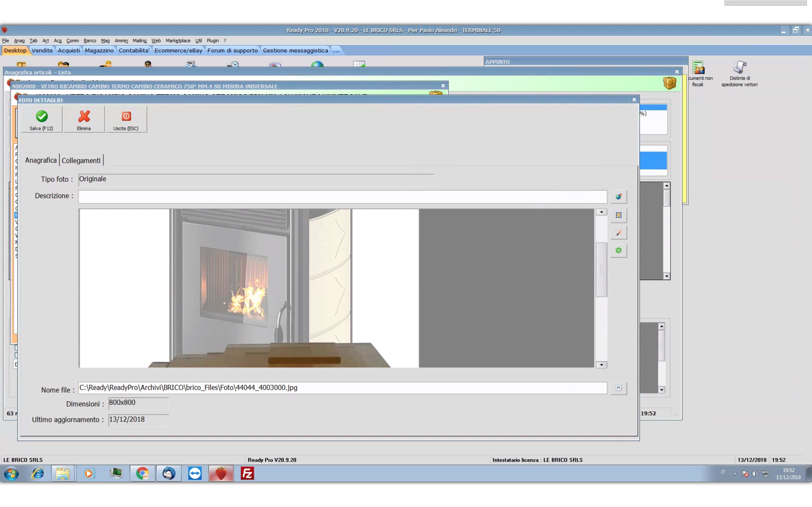Click the globe icon beside Descrizione
Screen dimensions: 812x507
(619, 197)
